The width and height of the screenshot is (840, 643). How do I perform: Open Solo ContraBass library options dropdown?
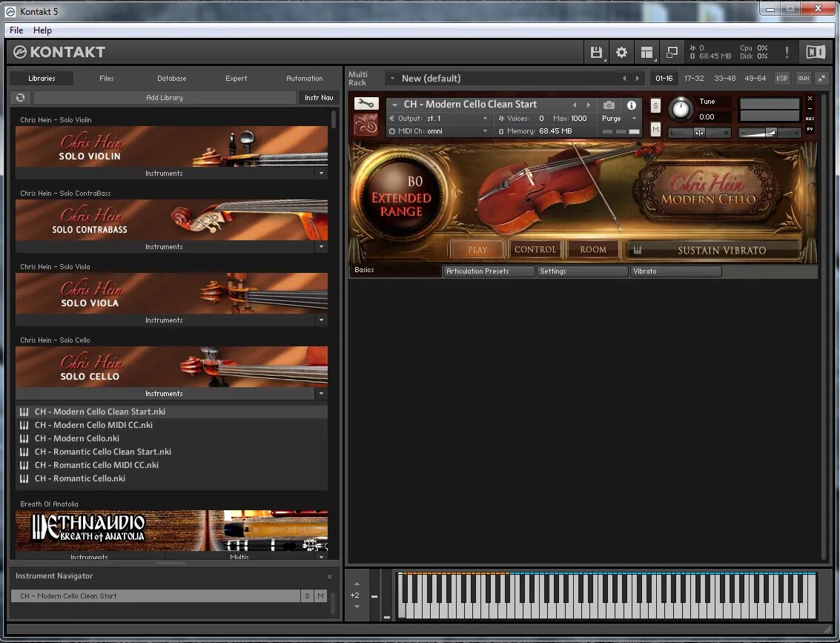point(321,246)
